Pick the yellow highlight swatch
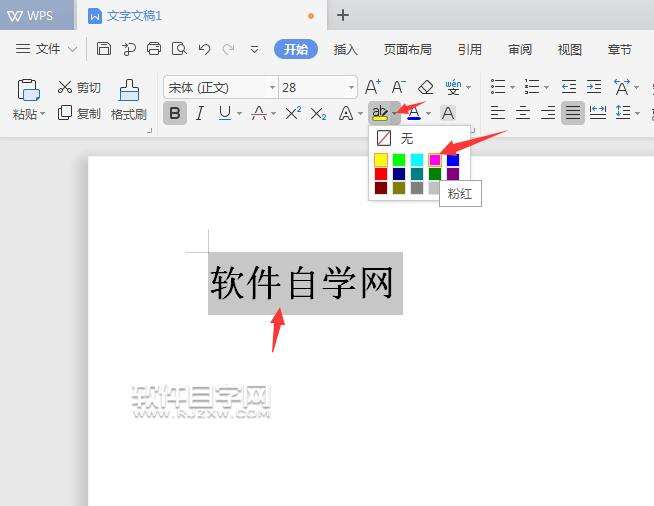This screenshot has width=654, height=506. (x=380, y=160)
